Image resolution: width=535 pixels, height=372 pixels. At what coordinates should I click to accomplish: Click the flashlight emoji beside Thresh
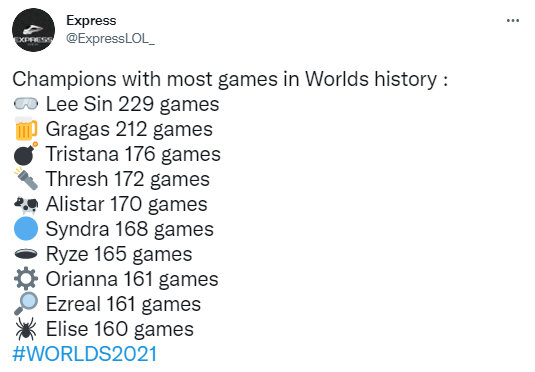coord(26,178)
